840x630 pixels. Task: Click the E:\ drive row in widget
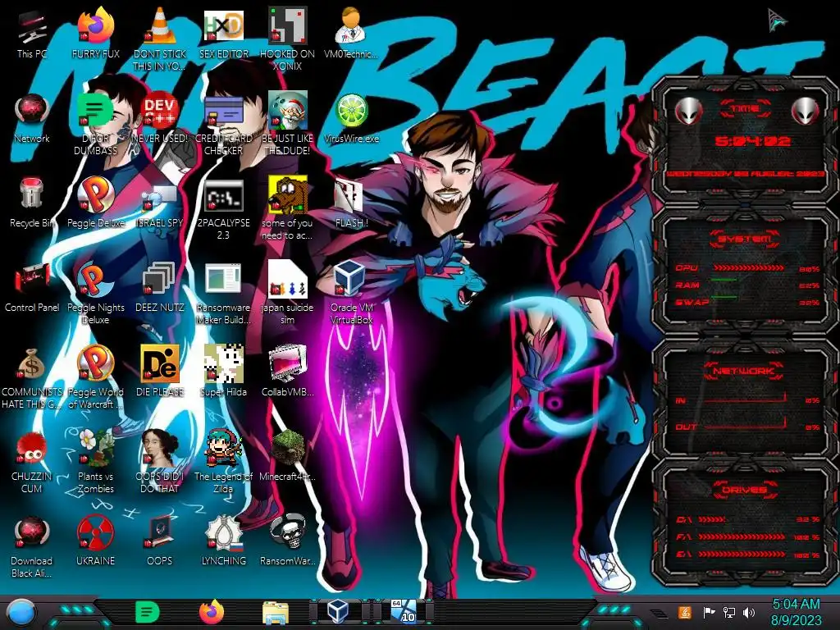747,555
